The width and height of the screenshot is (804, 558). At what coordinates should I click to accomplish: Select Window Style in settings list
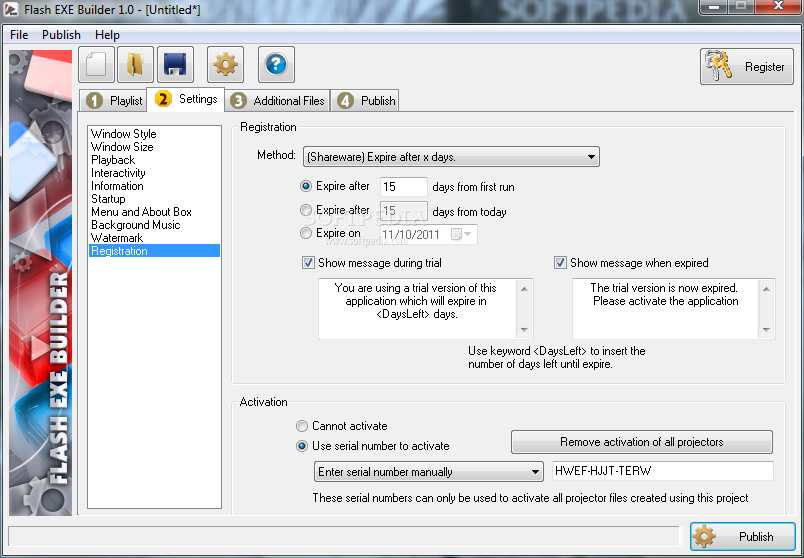pos(124,134)
